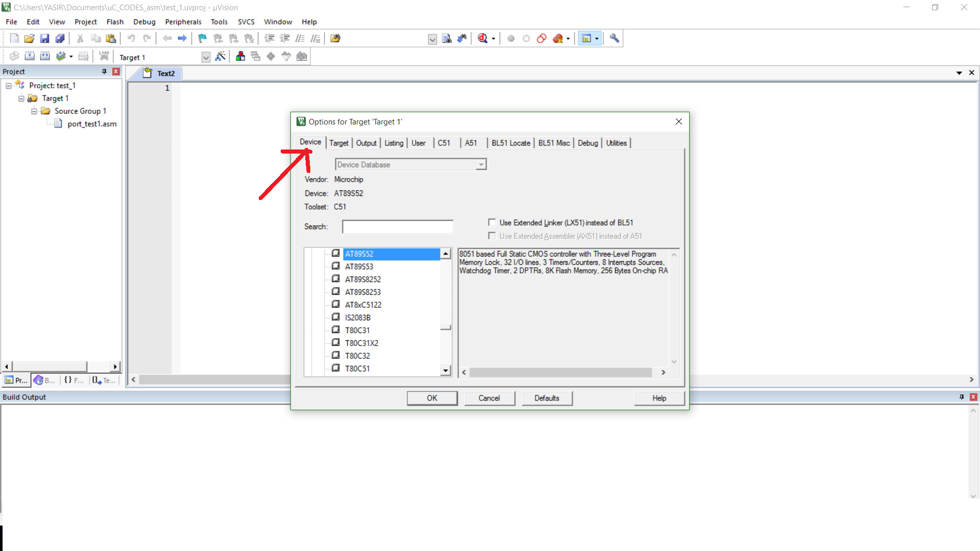Switch to the Debug tab in options
The height and width of the screenshot is (551, 980).
tap(587, 143)
